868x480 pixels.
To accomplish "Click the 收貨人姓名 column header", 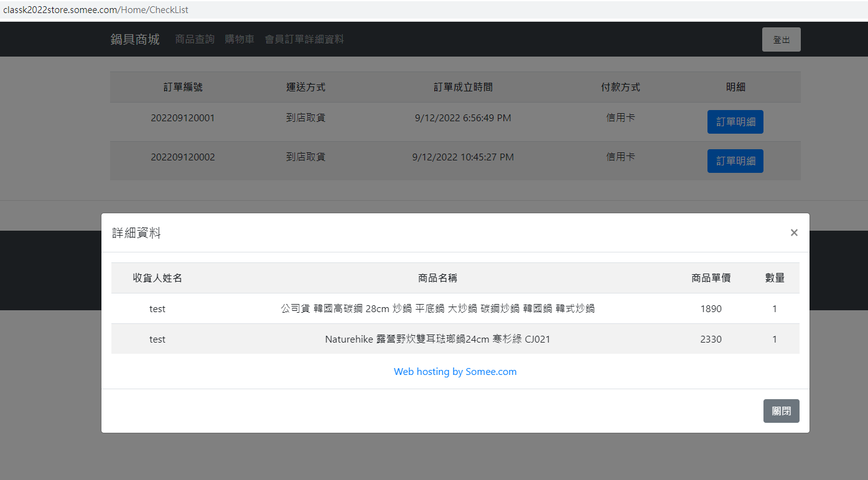I will [157, 278].
